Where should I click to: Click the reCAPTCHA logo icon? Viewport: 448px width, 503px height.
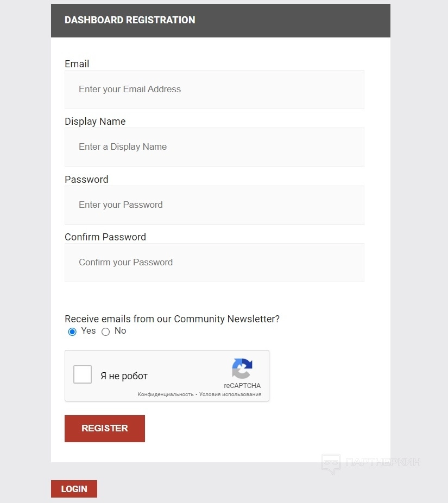242,368
